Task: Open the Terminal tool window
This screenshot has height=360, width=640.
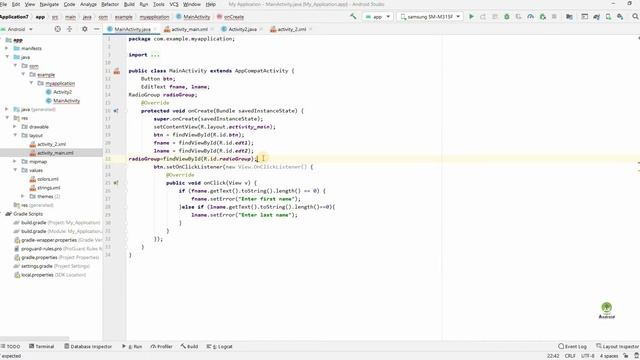Action: click(42, 347)
